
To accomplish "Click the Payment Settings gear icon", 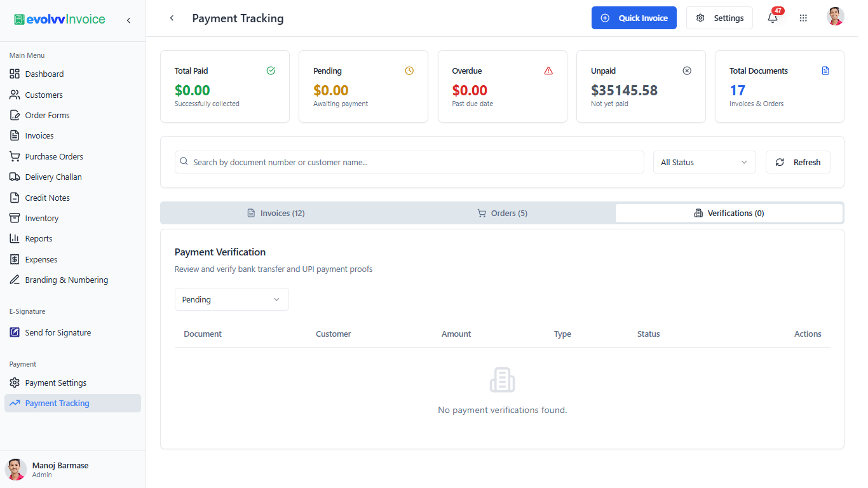I will [x=15, y=383].
